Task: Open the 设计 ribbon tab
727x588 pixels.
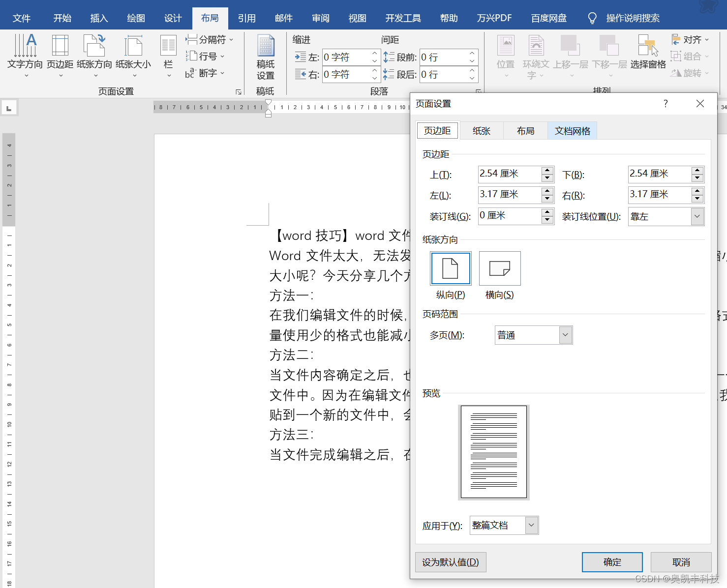Action: pyautogui.click(x=173, y=18)
